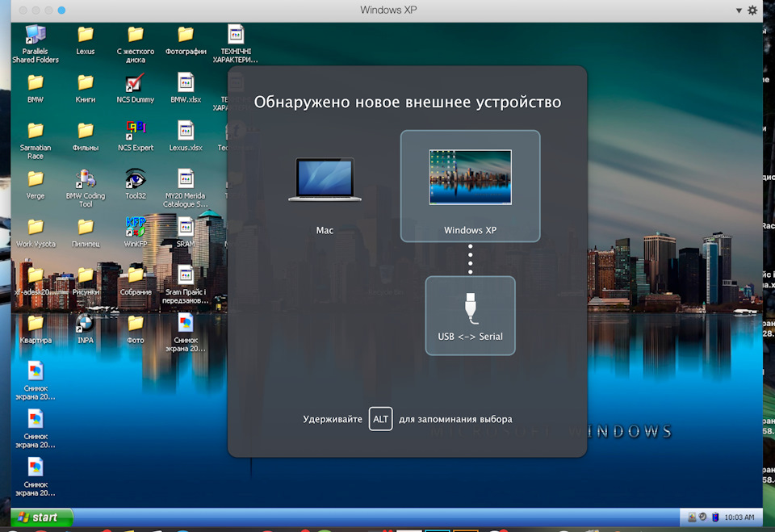The image size is (775, 532).
Task: Connect USB device to Mac
Action: tap(325, 195)
